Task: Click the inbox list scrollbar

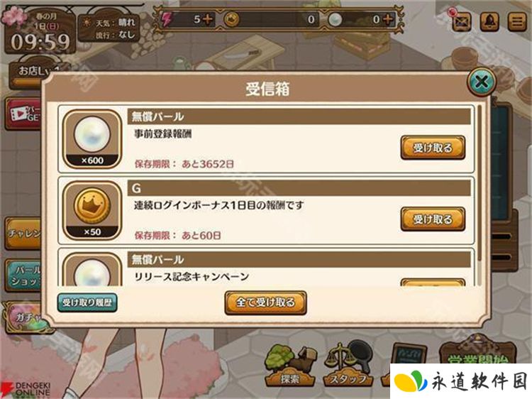Action: pos(480,183)
